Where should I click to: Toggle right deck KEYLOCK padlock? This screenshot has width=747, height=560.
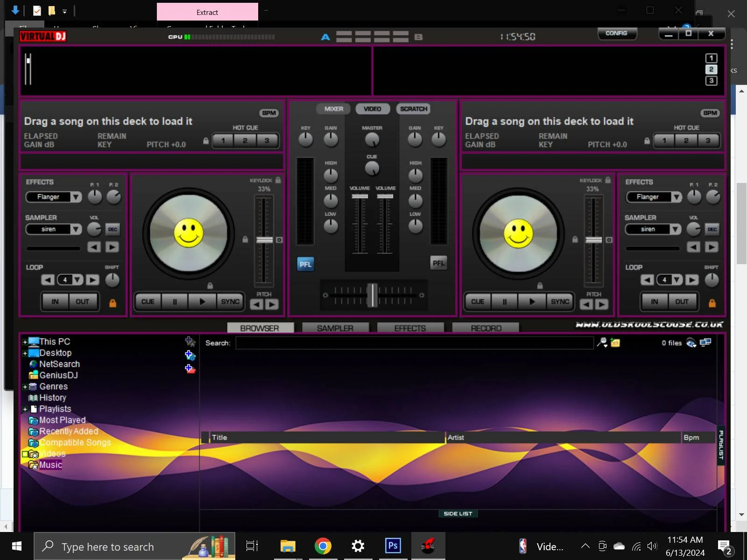(608, 180)
